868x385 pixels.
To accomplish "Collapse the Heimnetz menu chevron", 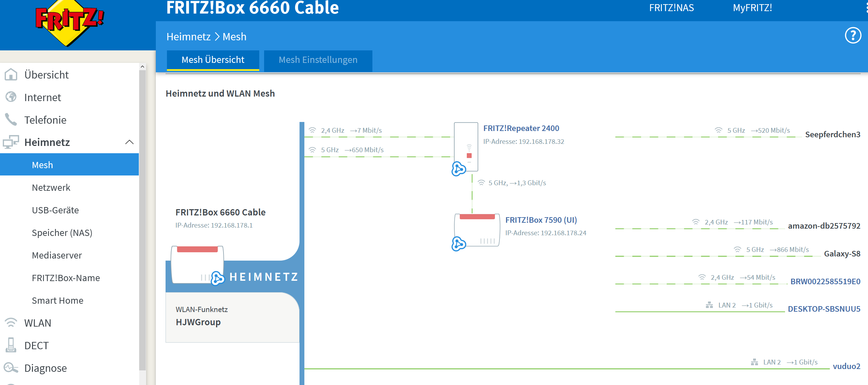I will click(x=129, y=142).
